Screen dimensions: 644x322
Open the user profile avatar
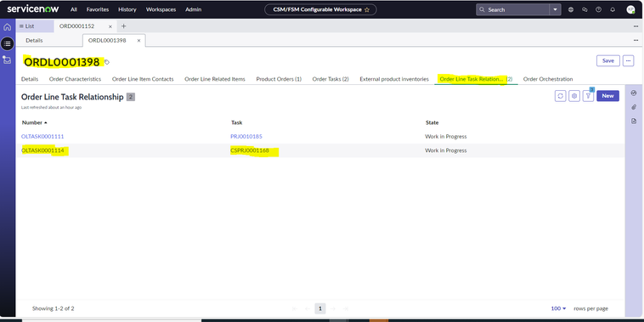coord(631,9)
